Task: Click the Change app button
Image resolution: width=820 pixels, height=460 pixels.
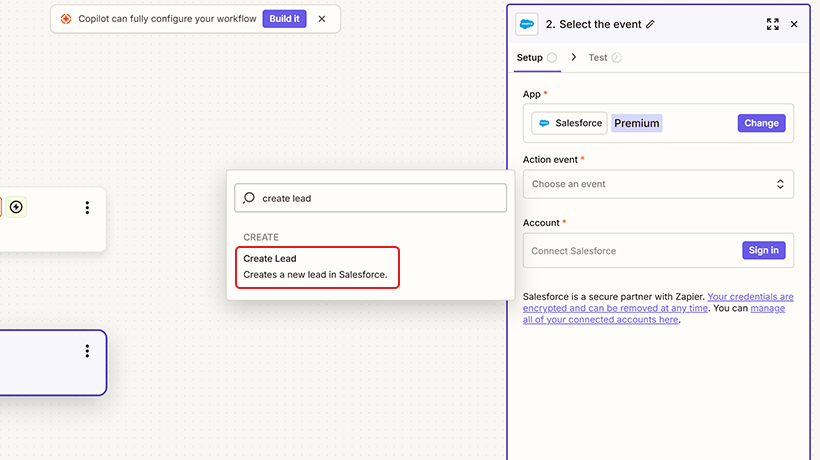Action: point(761,123)
